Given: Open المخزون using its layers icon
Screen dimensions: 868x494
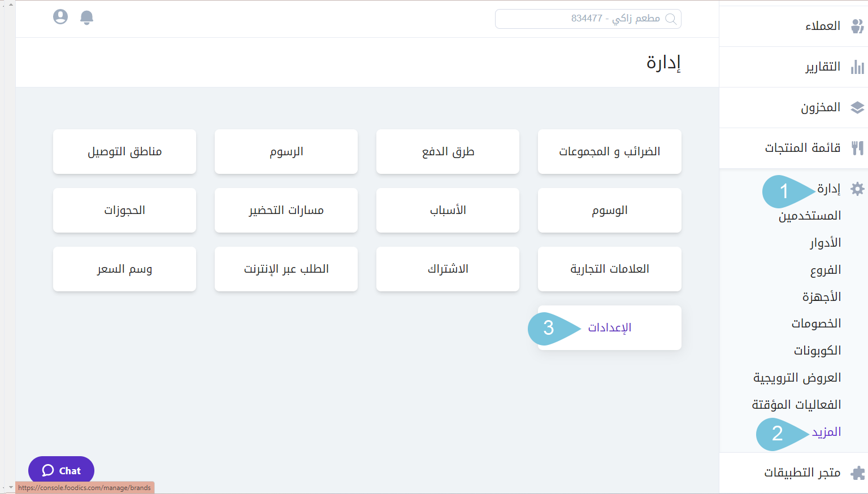Looking at the screenshot, I should pos(858,107).
